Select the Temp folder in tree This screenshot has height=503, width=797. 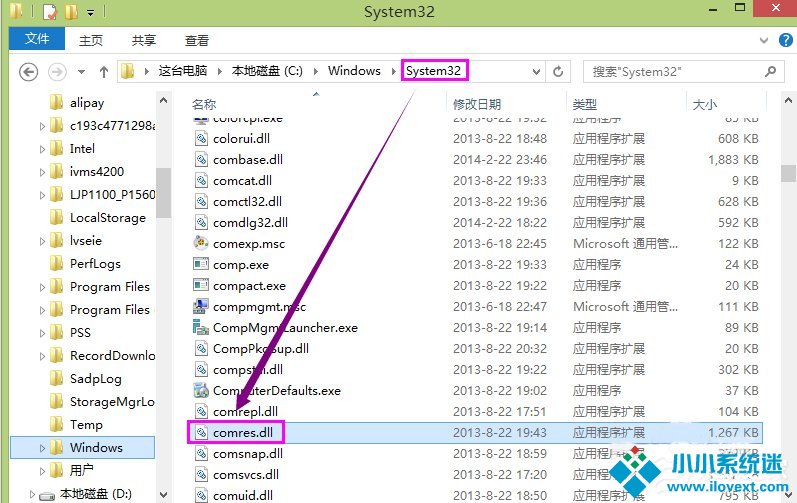click(x=86, y=425)
